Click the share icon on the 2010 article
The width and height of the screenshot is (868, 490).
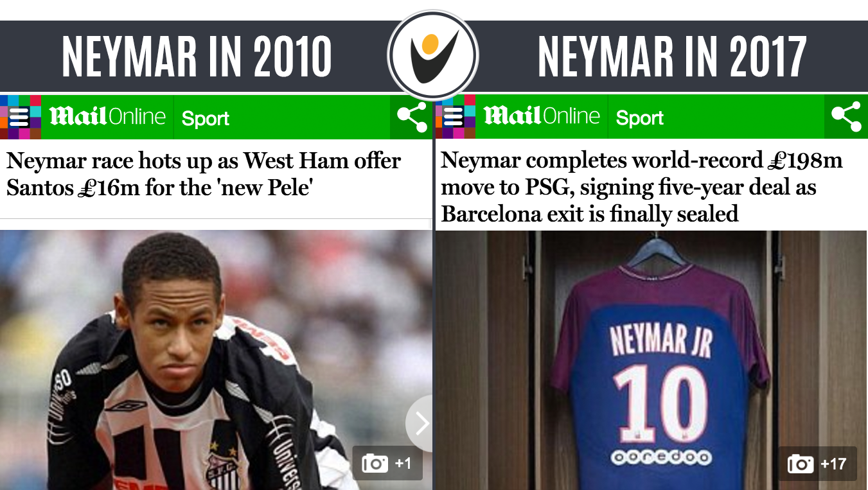(x=411, y=117)
